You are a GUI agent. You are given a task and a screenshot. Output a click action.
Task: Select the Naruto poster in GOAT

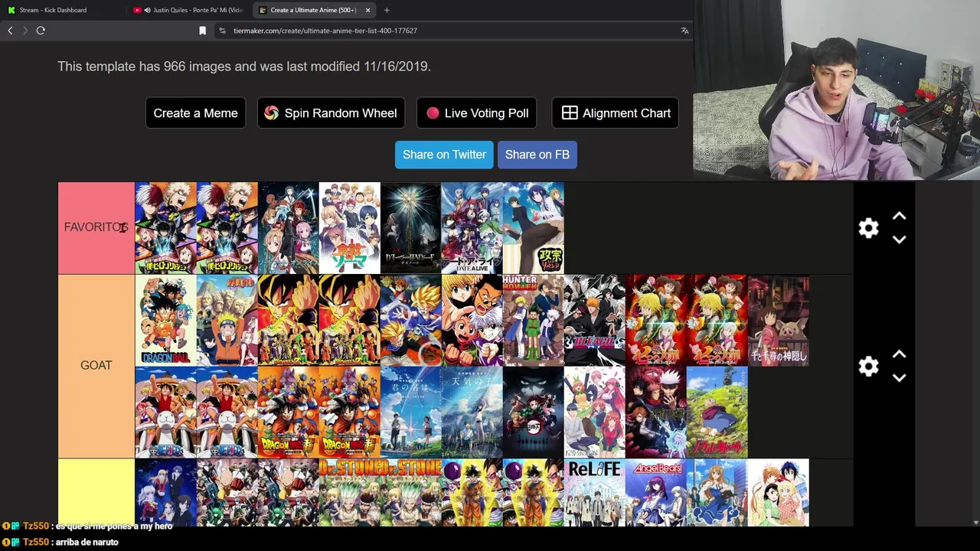[x=227, y=320]
